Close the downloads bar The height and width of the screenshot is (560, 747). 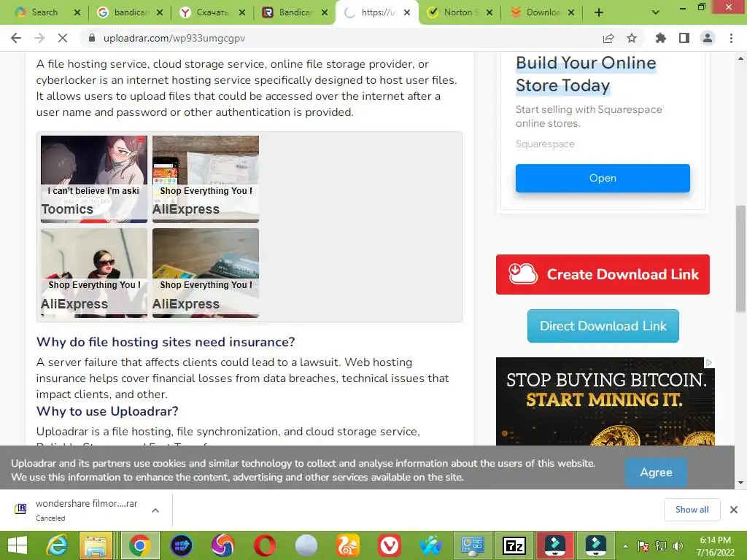[x=734, y=510]
